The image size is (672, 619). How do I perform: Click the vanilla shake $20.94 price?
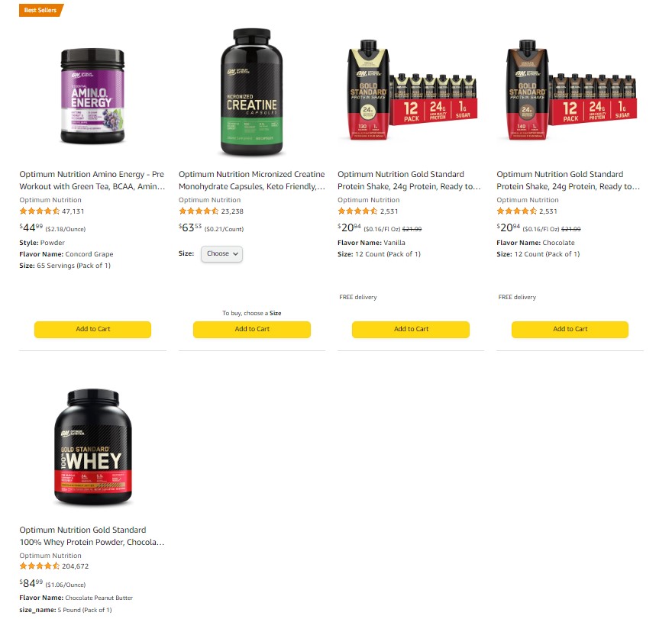coord(349,227)
